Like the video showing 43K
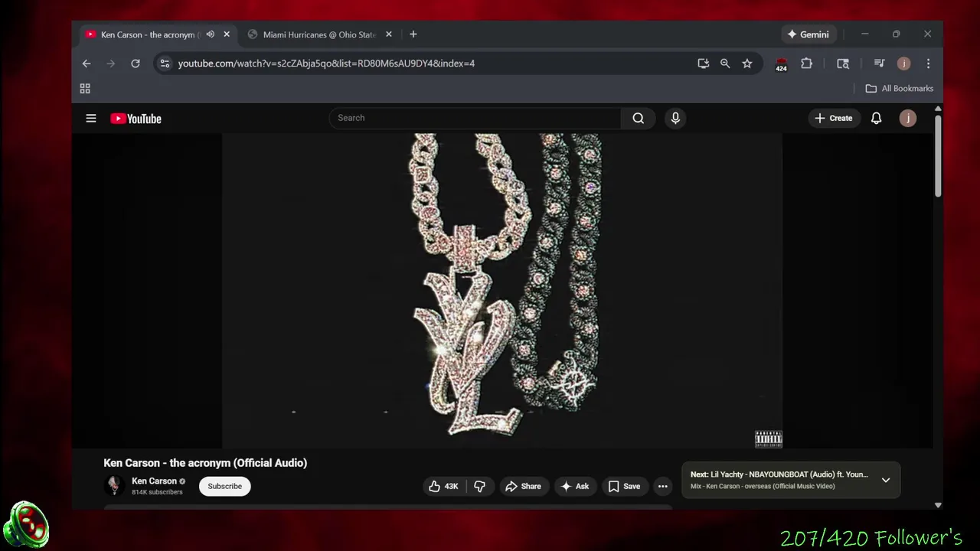 (443, 486)
